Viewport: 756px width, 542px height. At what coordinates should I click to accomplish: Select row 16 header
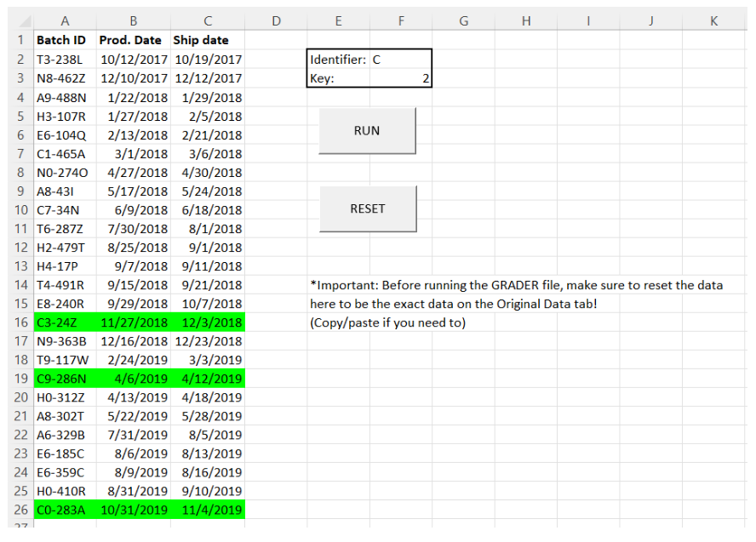[20, 322]
